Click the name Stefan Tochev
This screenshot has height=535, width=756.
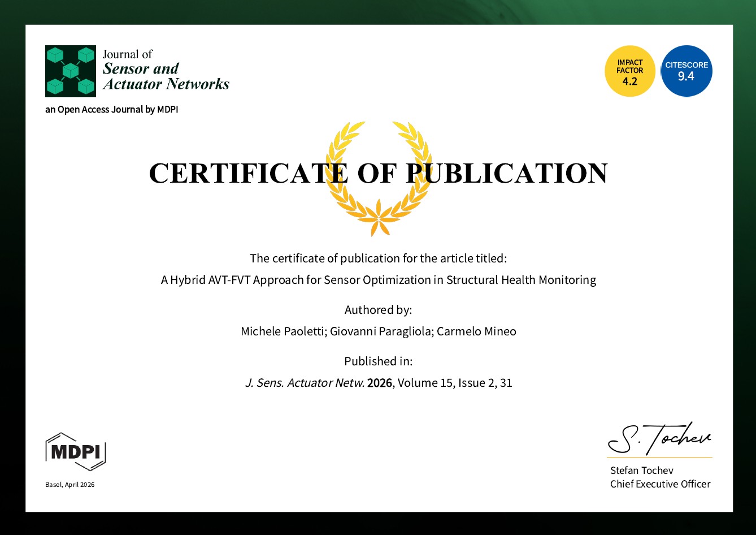pos(641,471)
